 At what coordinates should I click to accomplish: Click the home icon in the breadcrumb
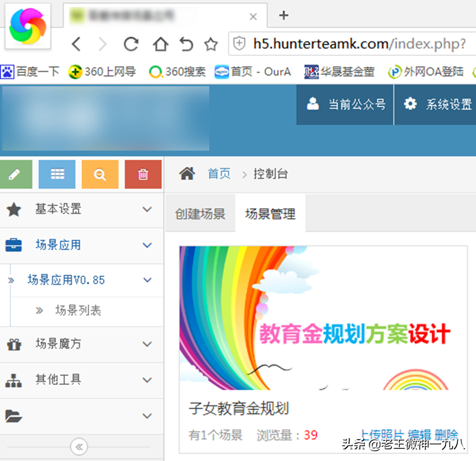tap(186, 174)
